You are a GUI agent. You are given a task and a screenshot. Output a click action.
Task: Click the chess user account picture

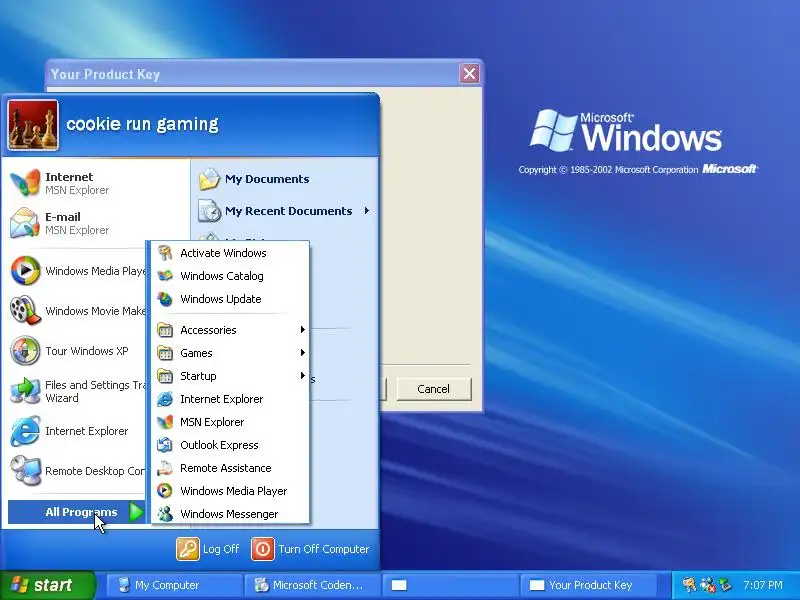click(33, 125)
